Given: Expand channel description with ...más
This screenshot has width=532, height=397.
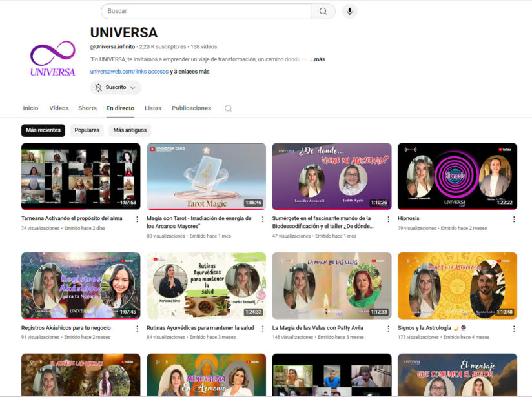Looking at the screenshot, I should point(317,59).
